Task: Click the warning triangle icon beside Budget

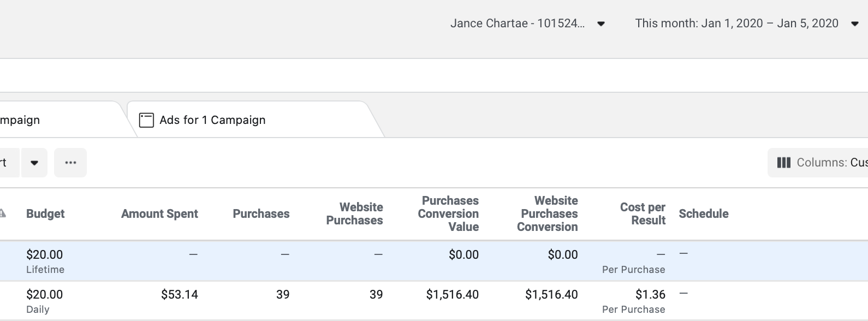Action: click(2, 213)
